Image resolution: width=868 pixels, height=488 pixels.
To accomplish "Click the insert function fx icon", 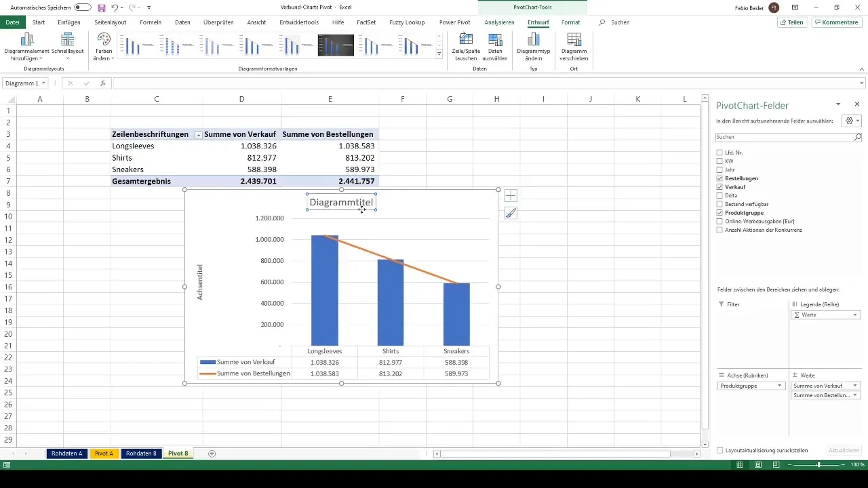I will point(103,83).
